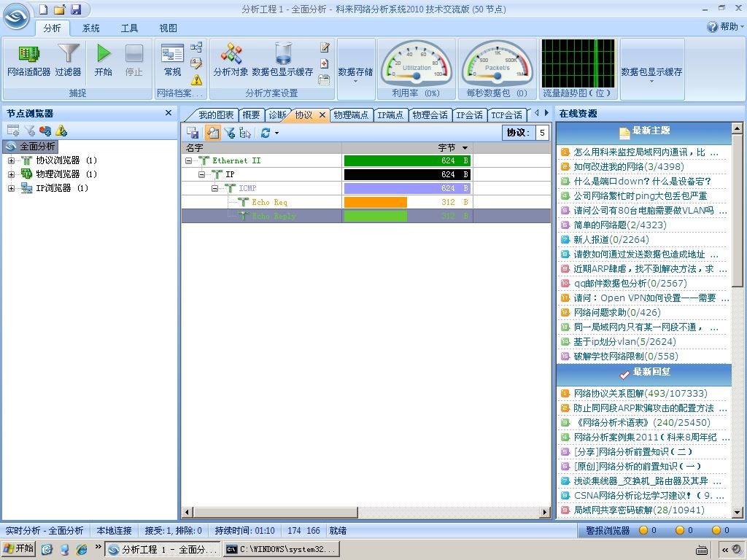Open 常规 network profile settings
This screenshot has height=560, width=747.
pos(172,60)
